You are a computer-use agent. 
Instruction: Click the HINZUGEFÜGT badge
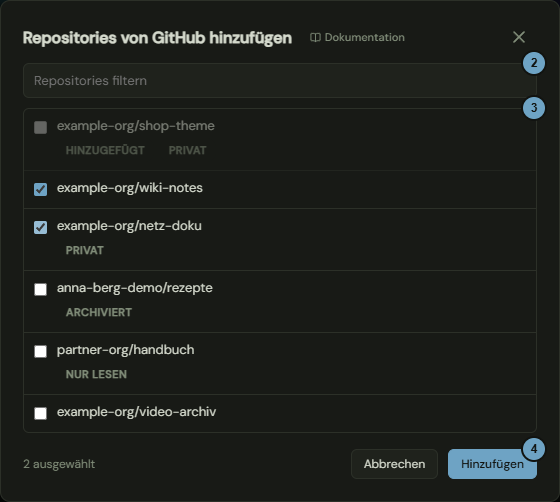tap(105, 150)
